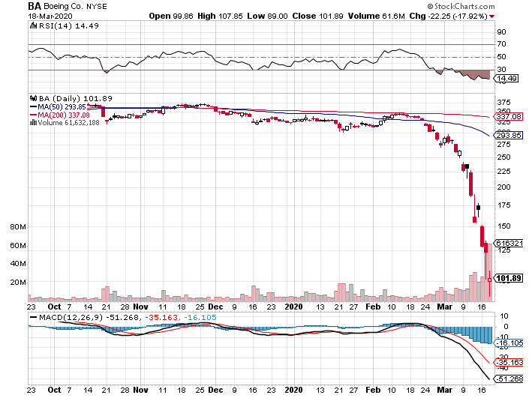Click the bold 101.89 last-price tag
The image size is (532, 398).
(x=508, y=278)
